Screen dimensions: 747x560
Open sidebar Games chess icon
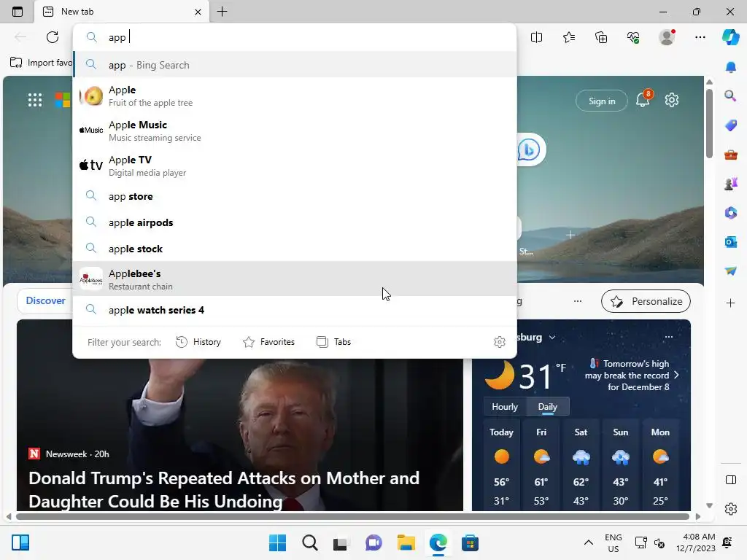pyautogui.click(x=731, y=184)
